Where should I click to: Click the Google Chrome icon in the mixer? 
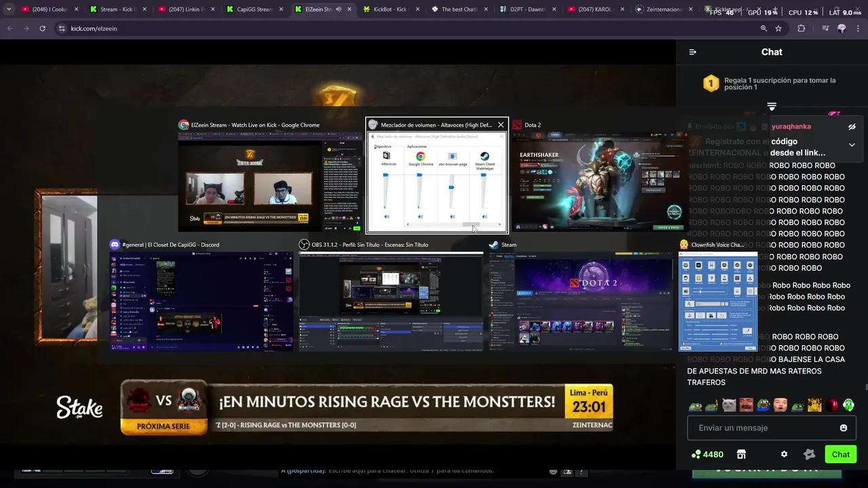(420, 157)
